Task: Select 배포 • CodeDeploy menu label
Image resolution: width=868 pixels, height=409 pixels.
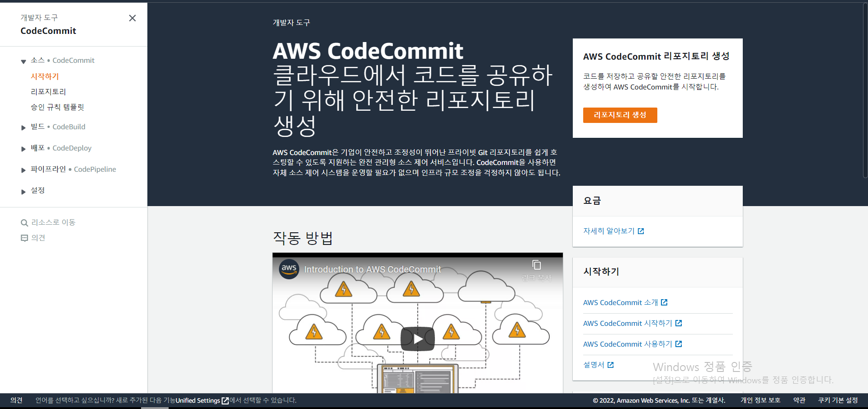Action: [x=61, y=148]
